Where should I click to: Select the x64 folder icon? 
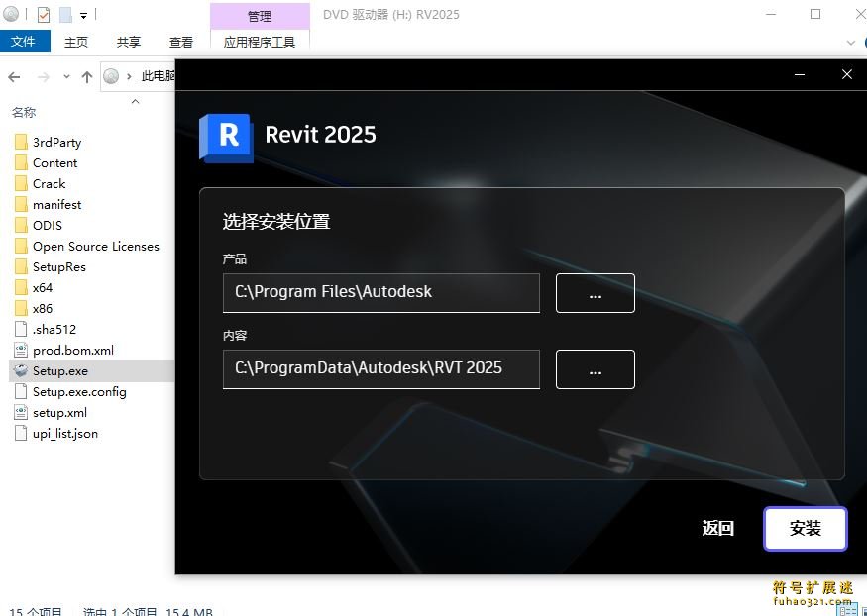click(21, 288)
